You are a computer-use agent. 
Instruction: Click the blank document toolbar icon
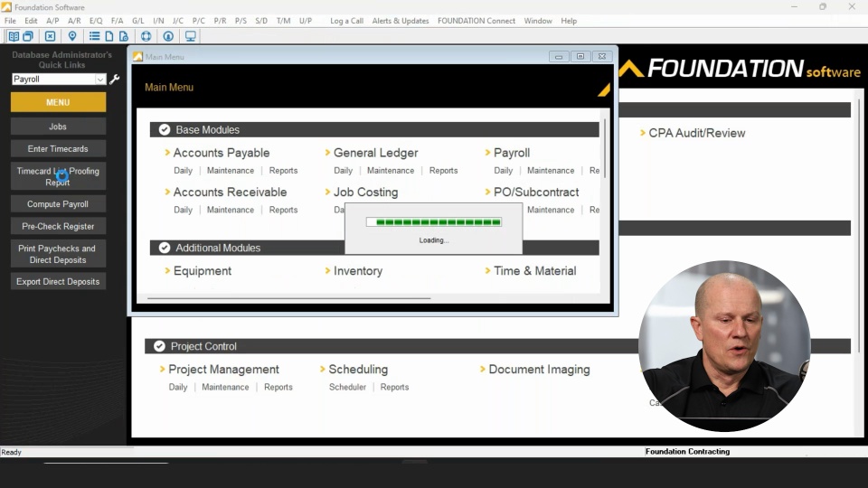[x=109, y=36]
